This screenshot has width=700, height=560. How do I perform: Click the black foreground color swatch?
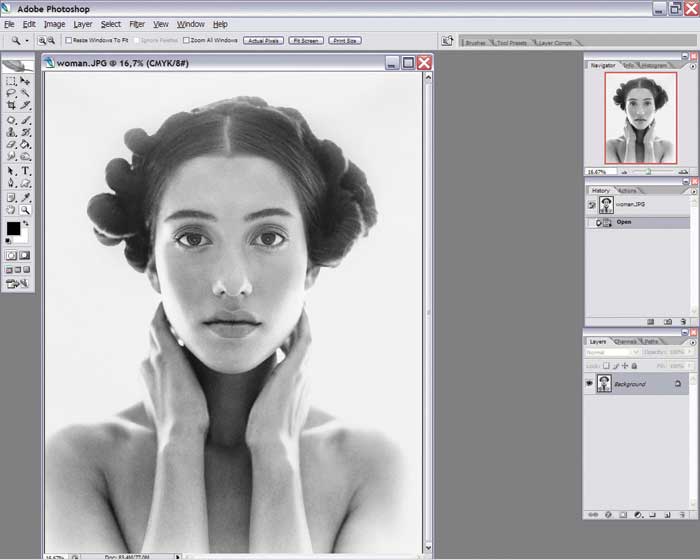tap(13, 229)
